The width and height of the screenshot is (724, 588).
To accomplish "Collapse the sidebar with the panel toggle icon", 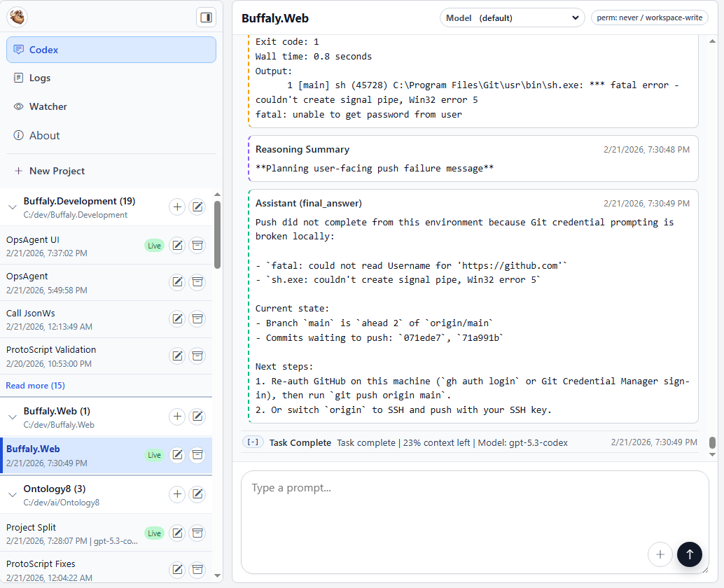I will coord(206,16).
